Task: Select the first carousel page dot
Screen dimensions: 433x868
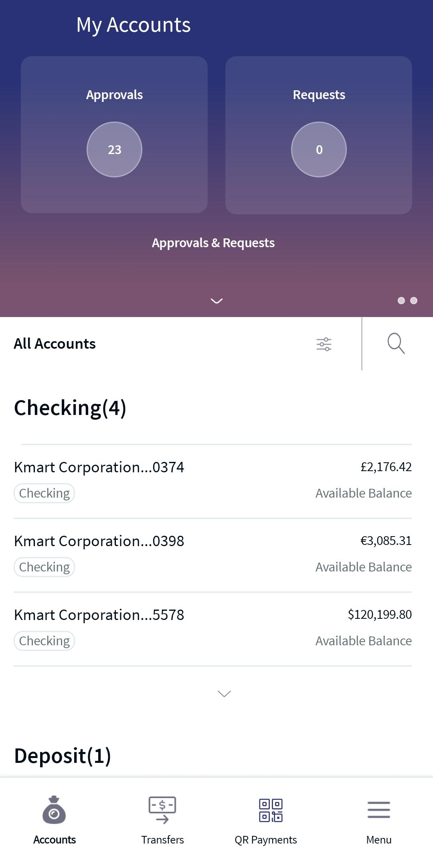Action: tap(401, 301)
